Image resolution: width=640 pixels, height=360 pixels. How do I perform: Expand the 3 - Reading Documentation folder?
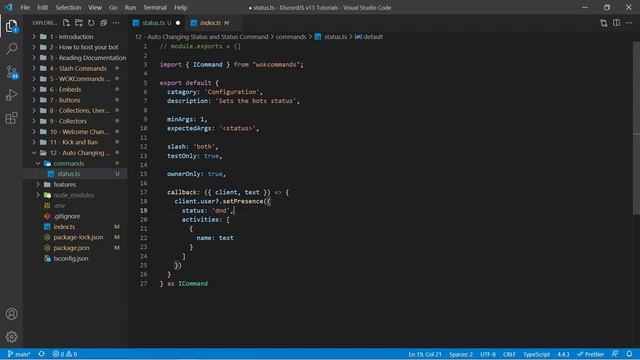coord(75,58)
